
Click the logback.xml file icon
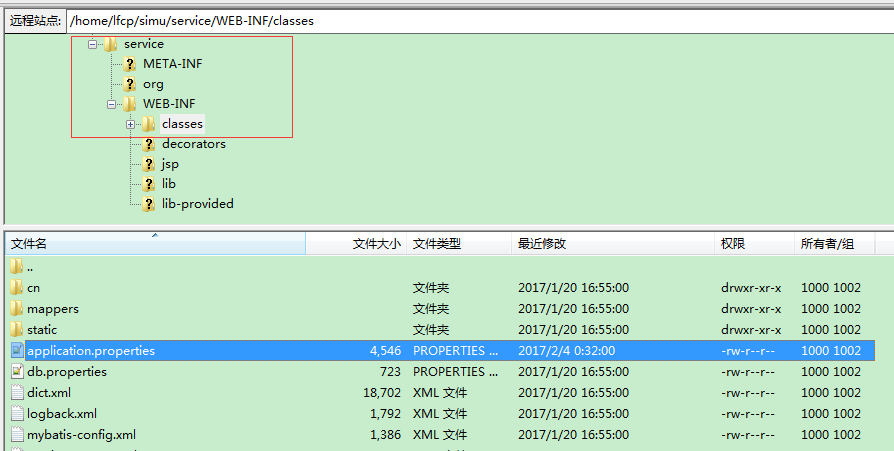[x=17, y=413]
